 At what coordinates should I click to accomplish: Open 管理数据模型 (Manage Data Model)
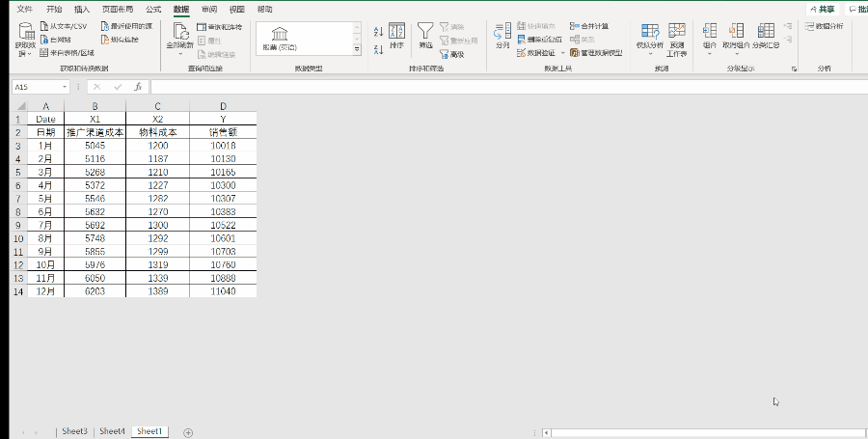(x=596, y=53)
